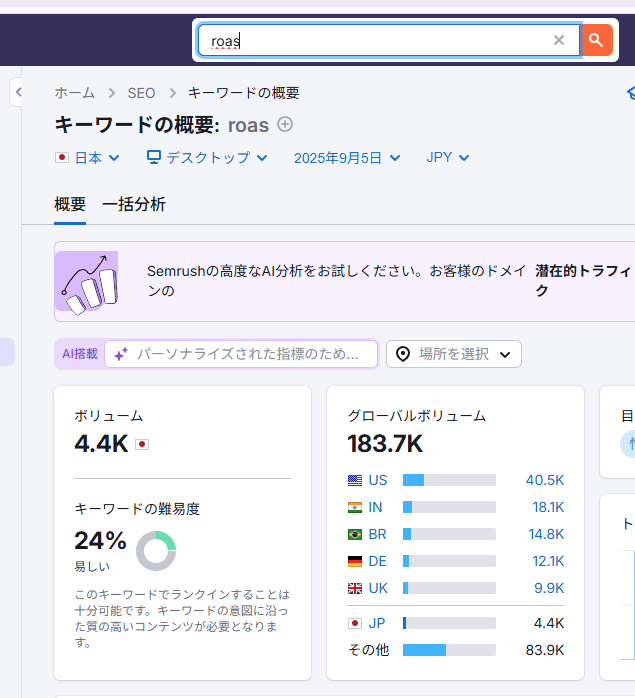Viewport: 635px width, 698px height.
Task: Open the デスクトップ device dropdown
Action: click(207, 157)
